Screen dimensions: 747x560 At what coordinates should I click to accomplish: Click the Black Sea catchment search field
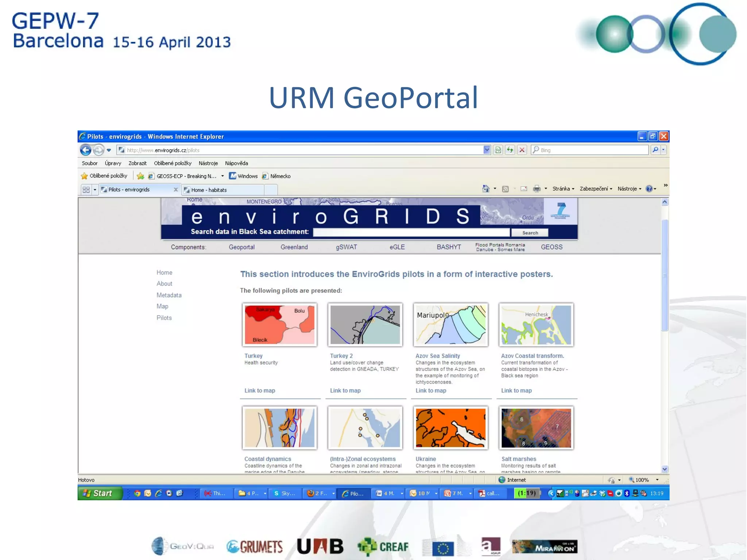[x=411, y=233]
